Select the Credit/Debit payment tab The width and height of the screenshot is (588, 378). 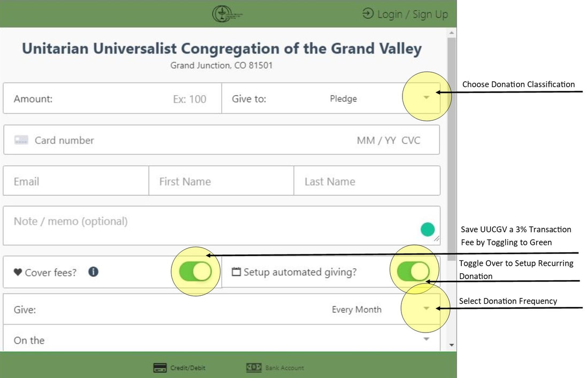point(179,367)
